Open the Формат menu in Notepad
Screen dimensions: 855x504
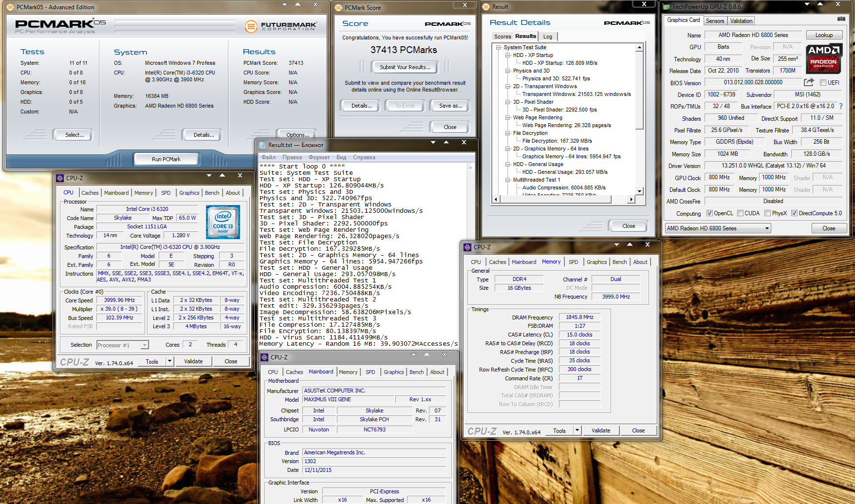coord(319,157)
